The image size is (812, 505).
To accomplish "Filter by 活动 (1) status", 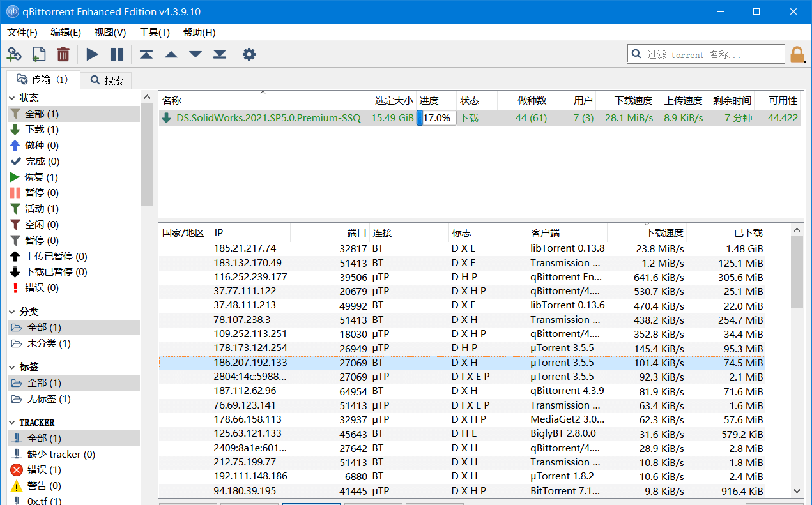I will (73, 209).
